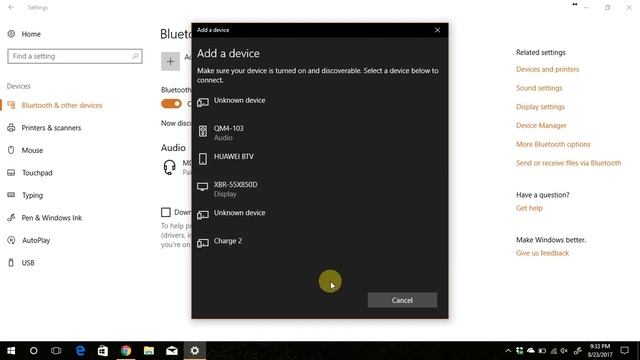The height and width of the screenshot is (360, 640).
Task: Toggle the Bluetooth switch off
Action: (171, 104)
